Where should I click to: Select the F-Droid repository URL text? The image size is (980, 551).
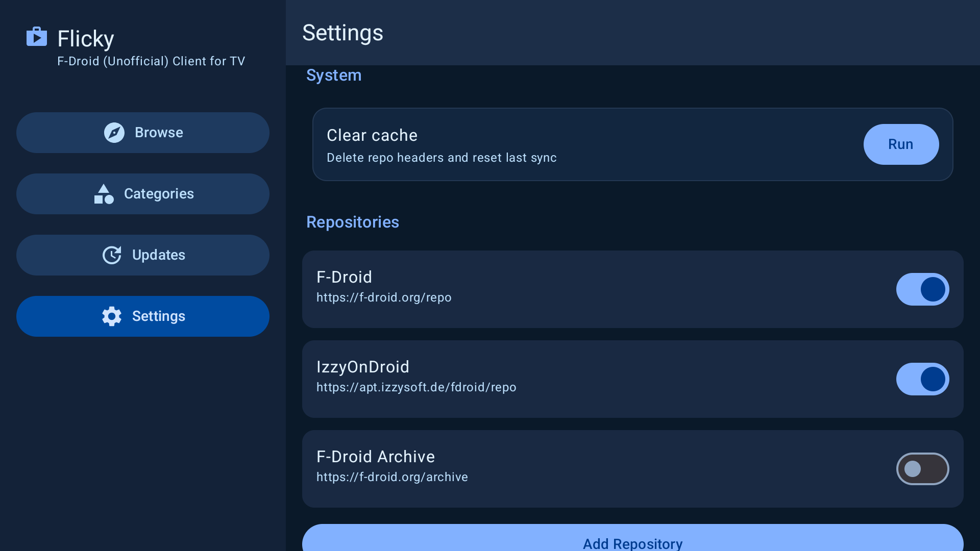pos(384,297)
